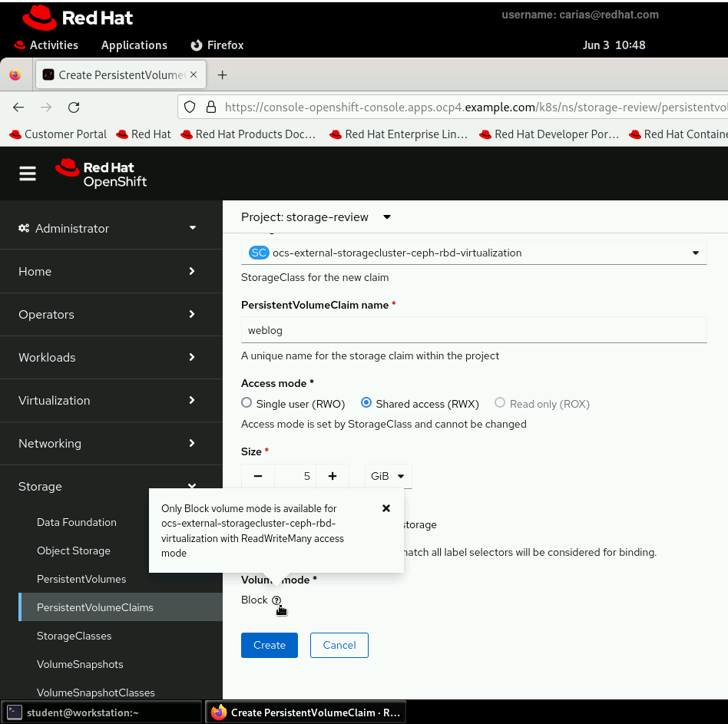Click the browser reload icon

click(x=74, y=107)
